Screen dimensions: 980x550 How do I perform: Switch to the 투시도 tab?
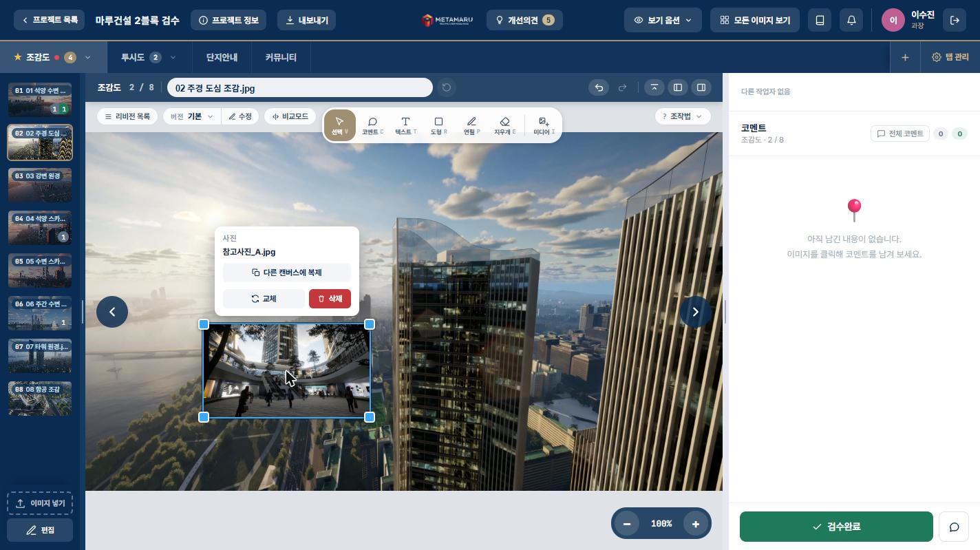tap(133, 57)
